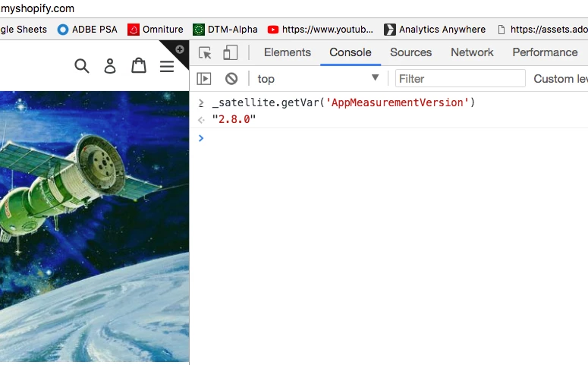Open the 'top' JavaScript context dropdown
The image size is (588, 365).
tap(318, 79)
